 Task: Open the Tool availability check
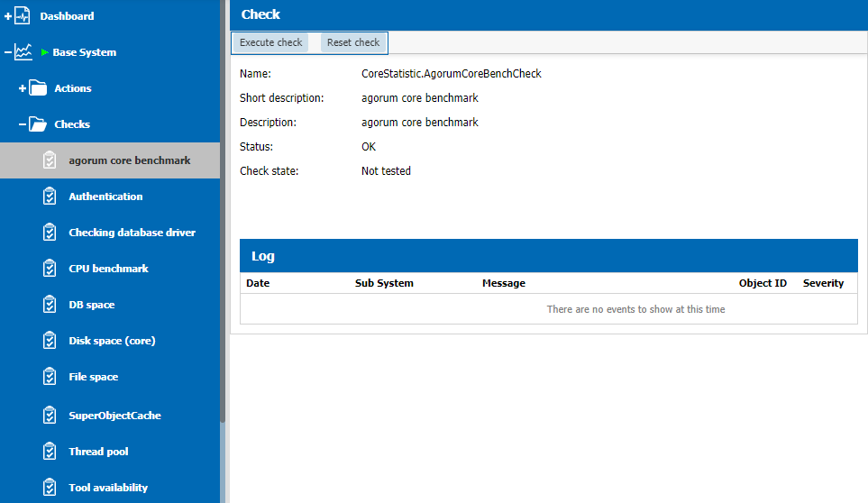point(108,488)
